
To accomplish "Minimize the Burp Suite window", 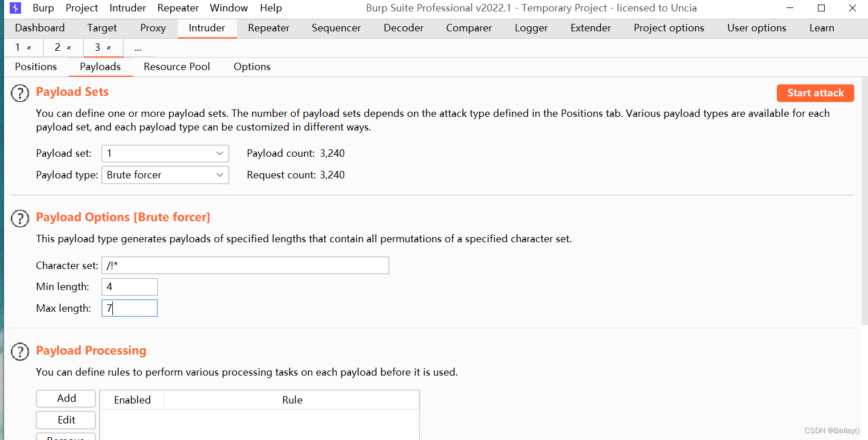I will pyautogui.click(x=790, y=8).
